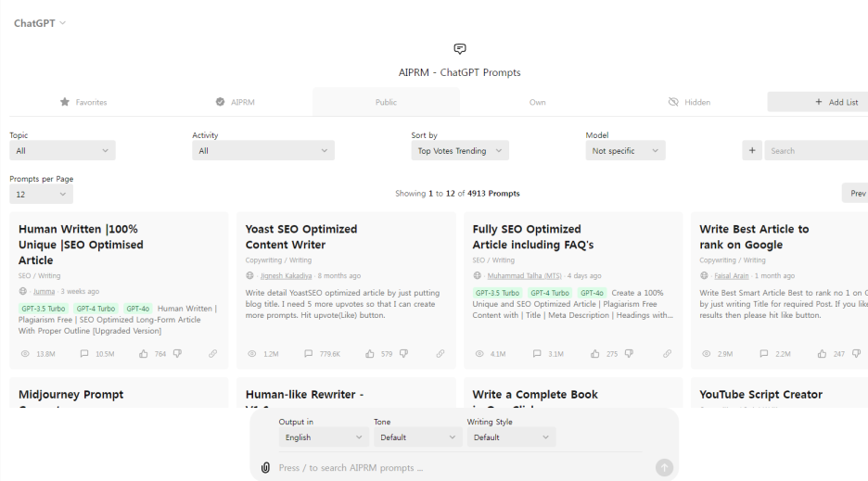Open the Output in language dropdown
The width and height of the screenshot is (868, 481).
point(324,437)
